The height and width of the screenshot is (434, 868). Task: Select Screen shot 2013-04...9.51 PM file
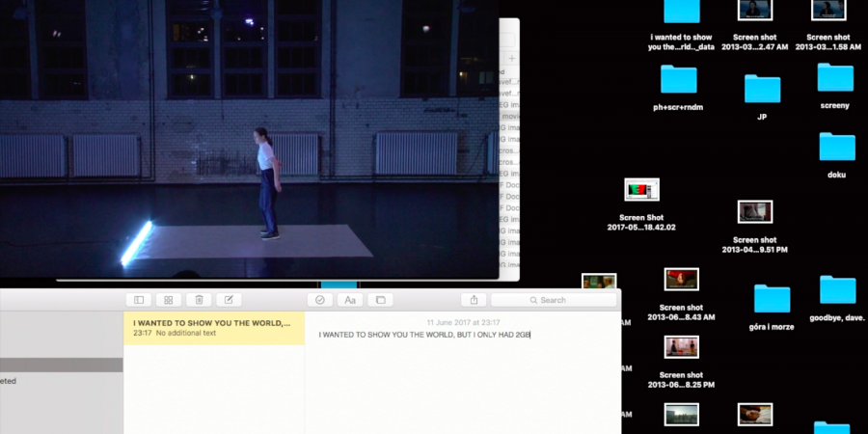[x=754, y=211]
